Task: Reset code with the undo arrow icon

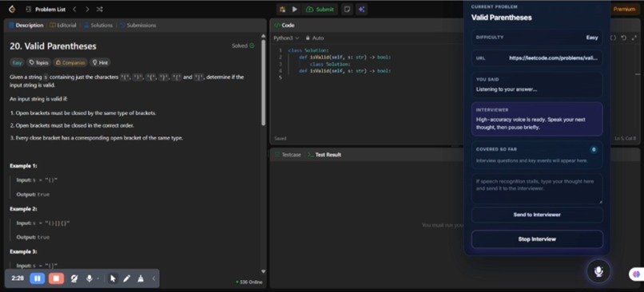Action: coord(623,37)
